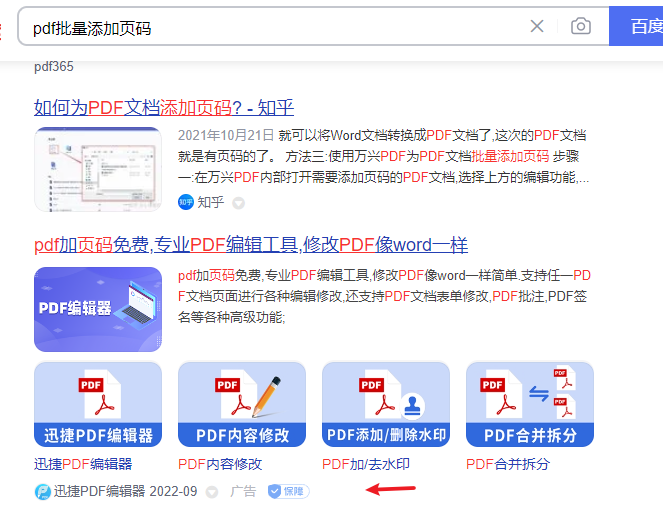Open the 知乎 source name link
Viewport: 663px width, 506px height.
[x=211, y=202]
